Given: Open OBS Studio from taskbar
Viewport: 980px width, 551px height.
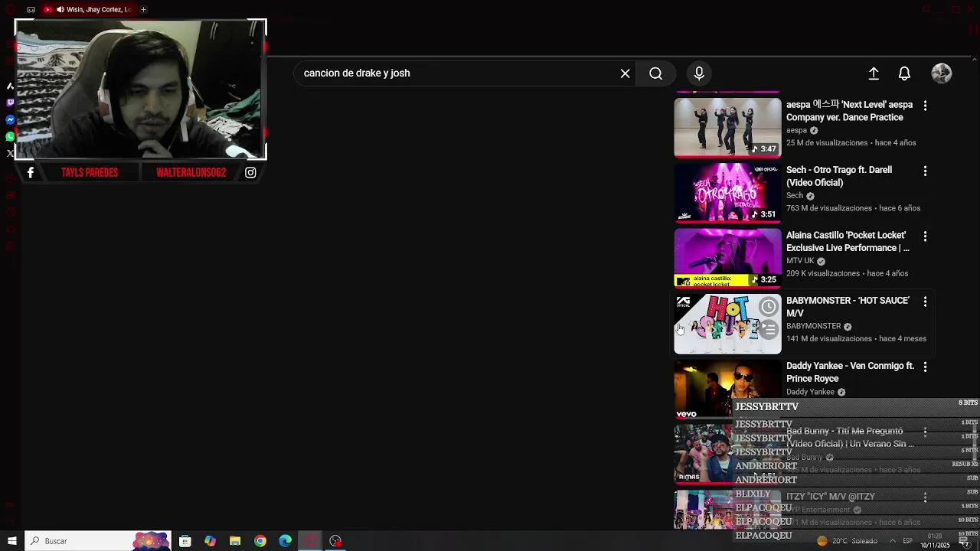Looking at the screenshot, I should coord(335,541).
